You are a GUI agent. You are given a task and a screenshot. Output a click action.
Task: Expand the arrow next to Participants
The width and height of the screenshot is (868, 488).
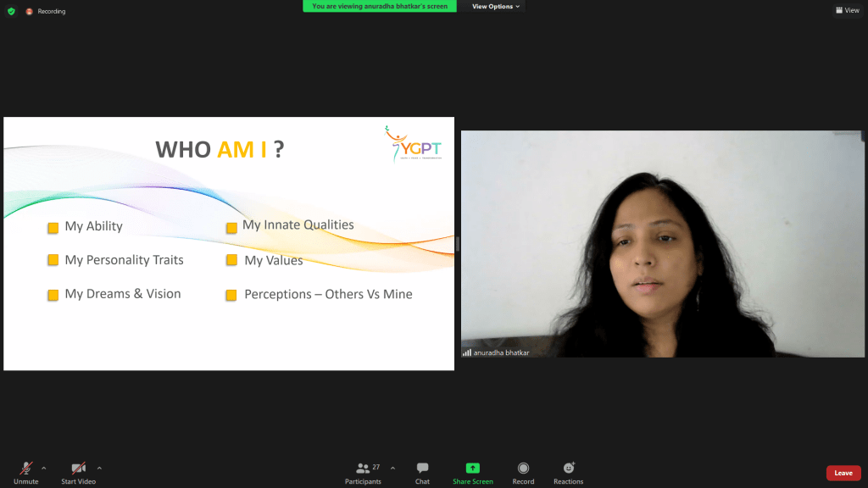point(392,468)
